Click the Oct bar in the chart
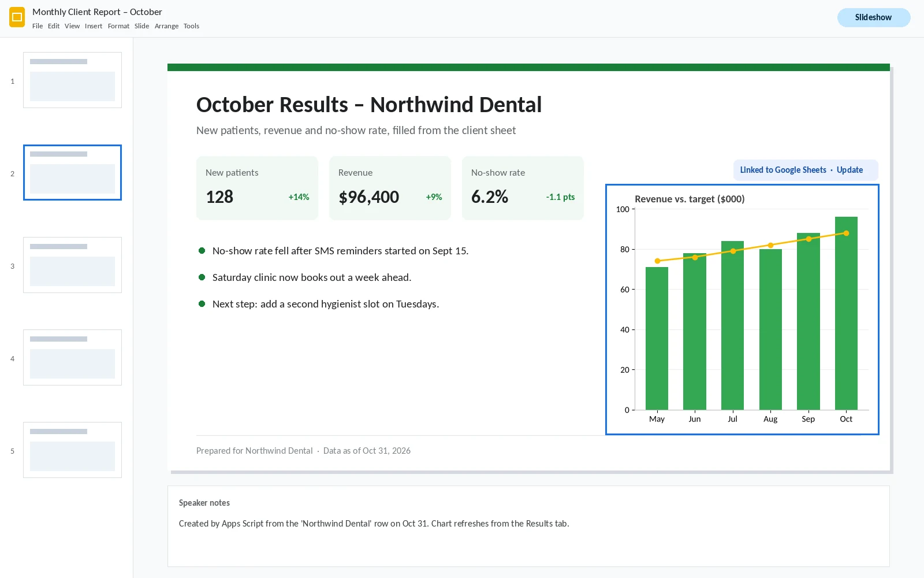 tap(846, 313)
